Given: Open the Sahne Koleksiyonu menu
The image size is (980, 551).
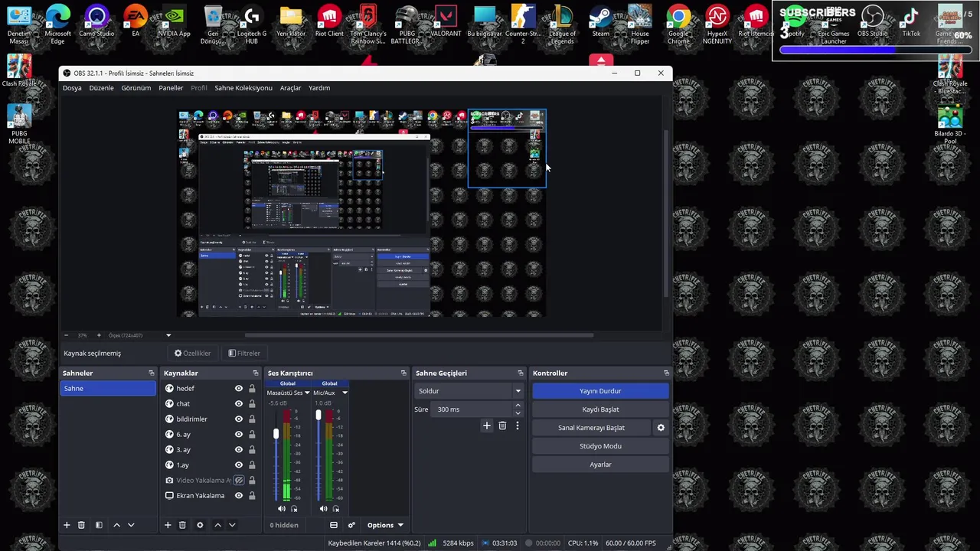Looking at the screenshot, I should pos(243,88).
